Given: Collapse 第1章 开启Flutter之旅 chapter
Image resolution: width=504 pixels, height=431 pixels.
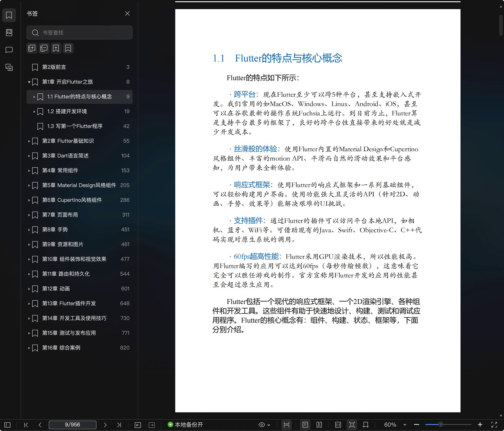Looking at the screenshot, I should (29, 82).
